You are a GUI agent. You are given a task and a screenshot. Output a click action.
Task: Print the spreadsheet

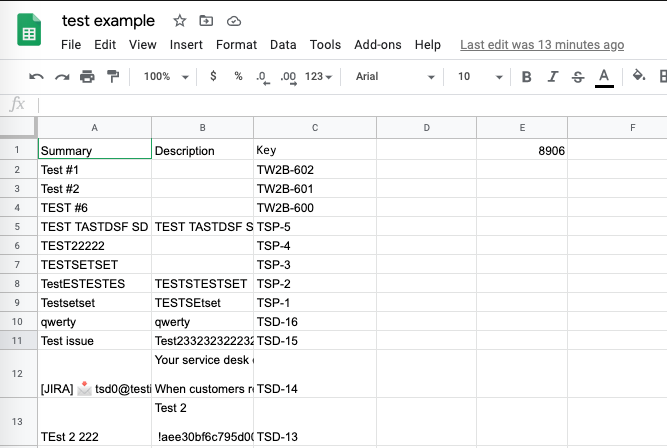pos(87,77)
